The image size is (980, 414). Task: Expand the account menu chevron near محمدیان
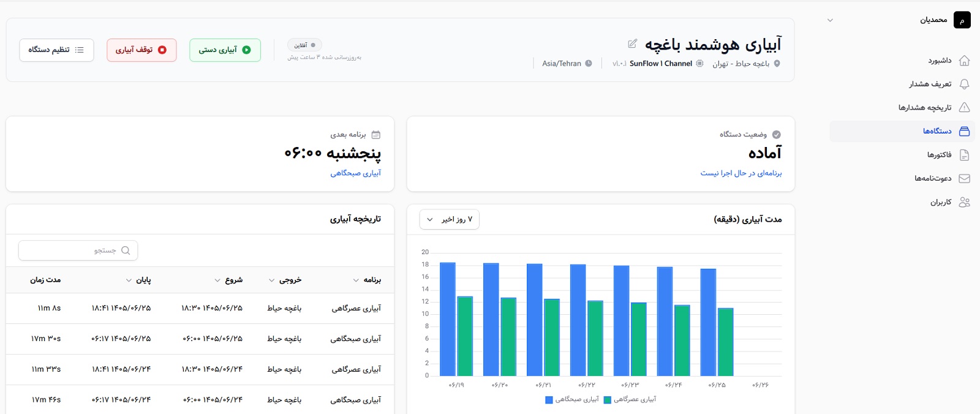[x=830, y=20]
